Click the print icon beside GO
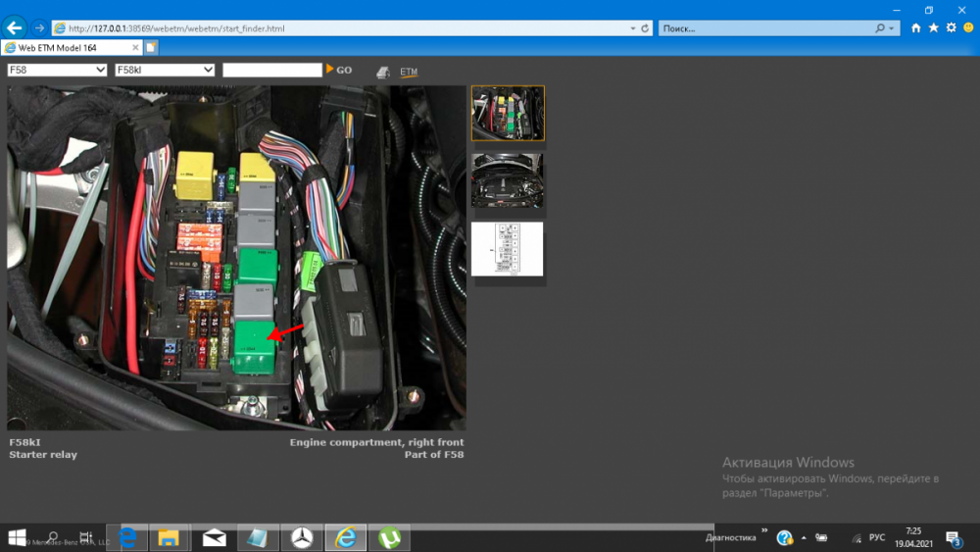 point(382,73)
